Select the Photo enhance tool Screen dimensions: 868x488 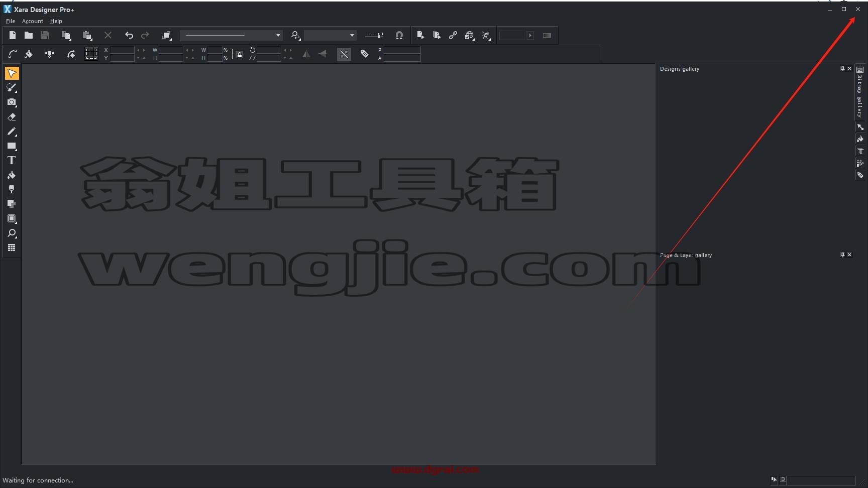[12, 88]
